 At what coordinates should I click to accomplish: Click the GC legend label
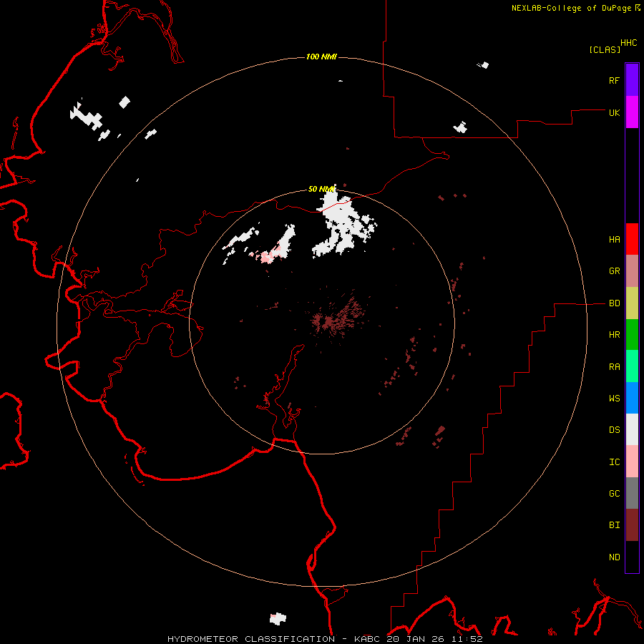pos(614,494)
